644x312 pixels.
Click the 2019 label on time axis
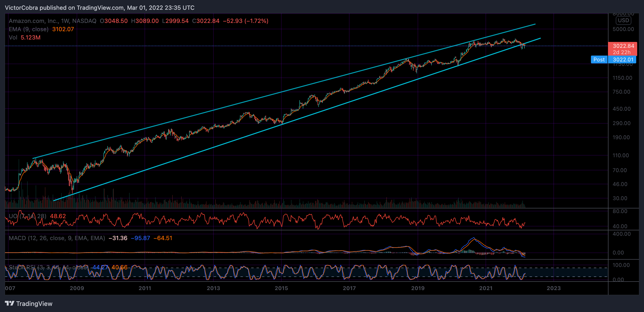click(418, 288)
